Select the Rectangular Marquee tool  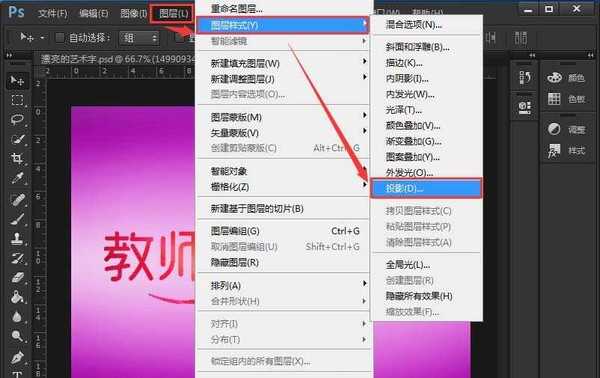[17, 100]
